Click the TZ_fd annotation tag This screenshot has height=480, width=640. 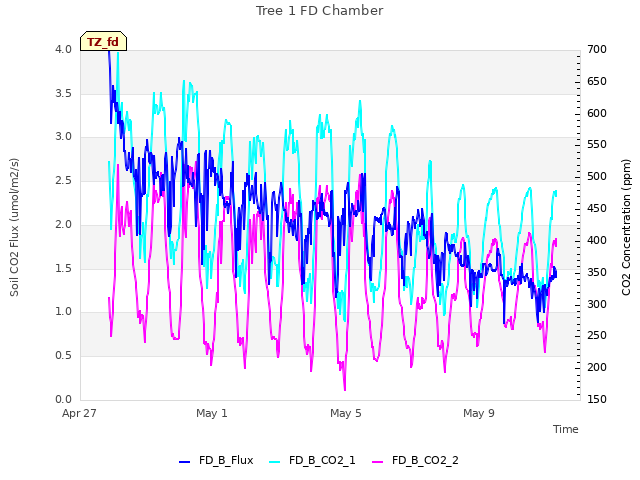(x=103, y=41)
